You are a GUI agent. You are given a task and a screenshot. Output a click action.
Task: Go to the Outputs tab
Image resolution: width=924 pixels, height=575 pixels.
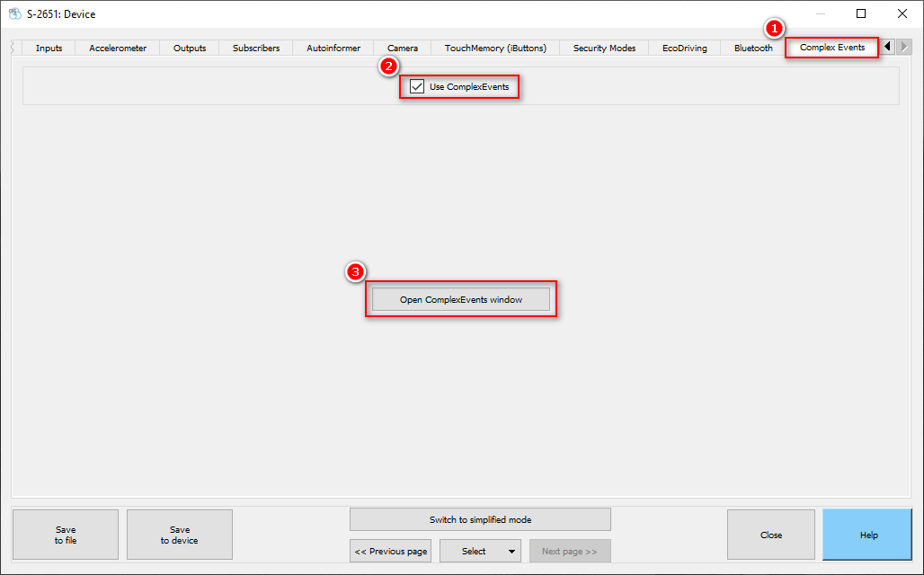[190, 49]
